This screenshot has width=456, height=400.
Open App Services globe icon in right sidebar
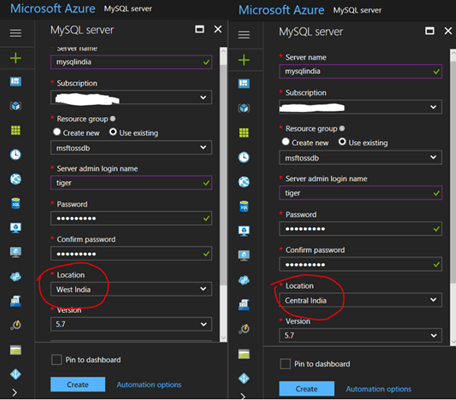pos(244,182)
